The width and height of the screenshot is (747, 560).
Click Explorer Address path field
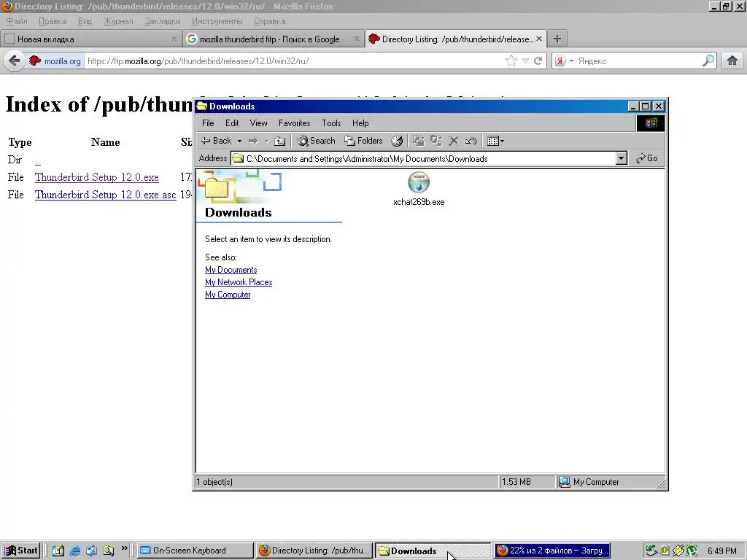tap(423, 158)
